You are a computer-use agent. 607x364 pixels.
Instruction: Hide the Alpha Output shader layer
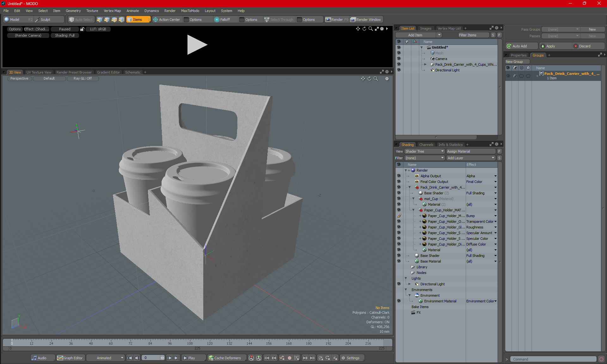pos(399,176)
